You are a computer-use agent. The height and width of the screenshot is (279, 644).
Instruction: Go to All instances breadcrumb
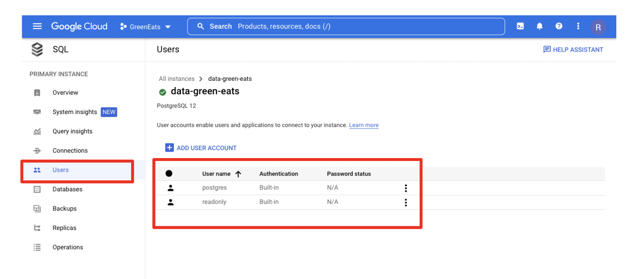177,79
